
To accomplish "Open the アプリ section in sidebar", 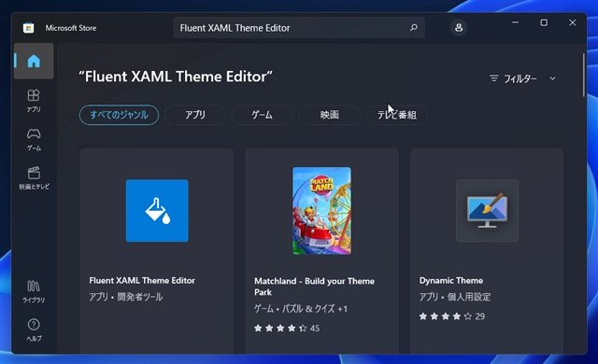I will click(x=34, y=101).
